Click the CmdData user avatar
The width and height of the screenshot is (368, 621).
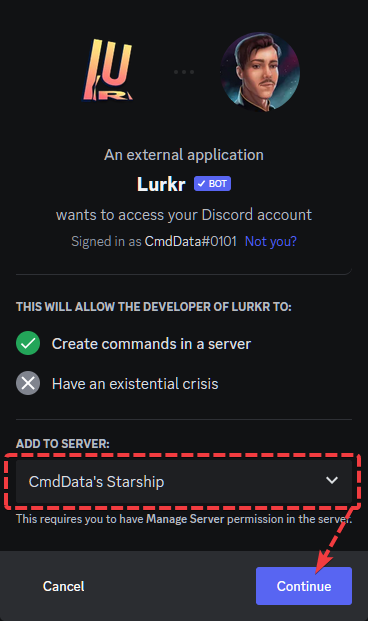[260, 71]
